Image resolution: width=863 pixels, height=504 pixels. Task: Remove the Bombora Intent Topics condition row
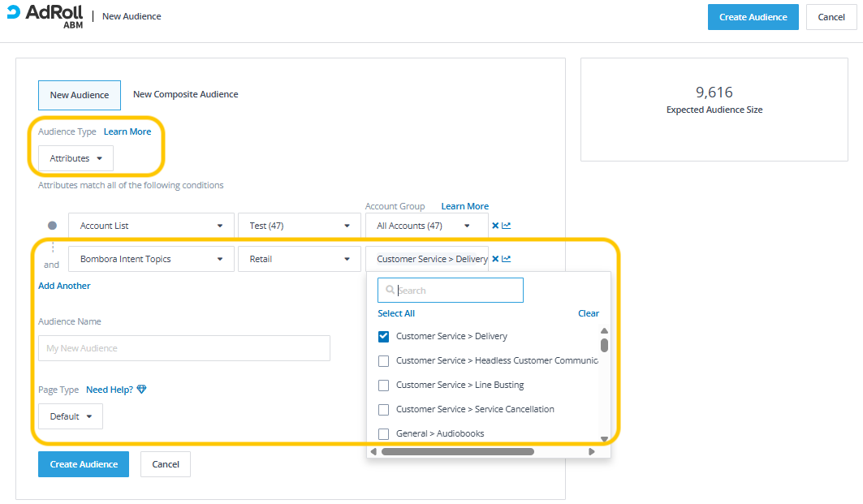coord(495,259)
